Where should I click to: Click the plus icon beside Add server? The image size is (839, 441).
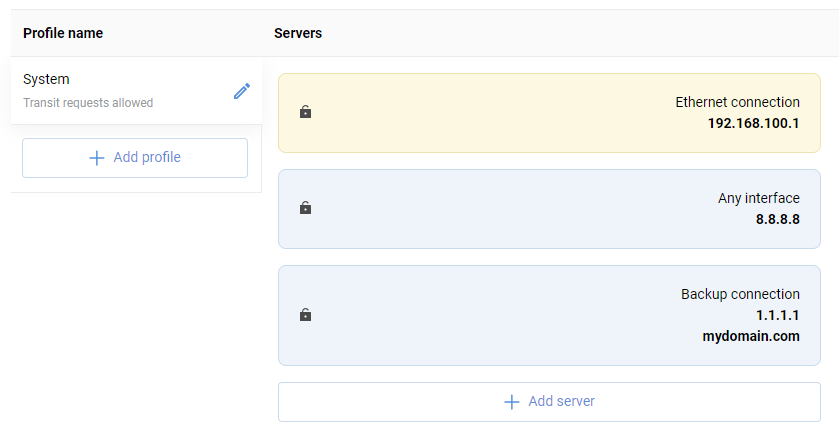pos(512,402)
